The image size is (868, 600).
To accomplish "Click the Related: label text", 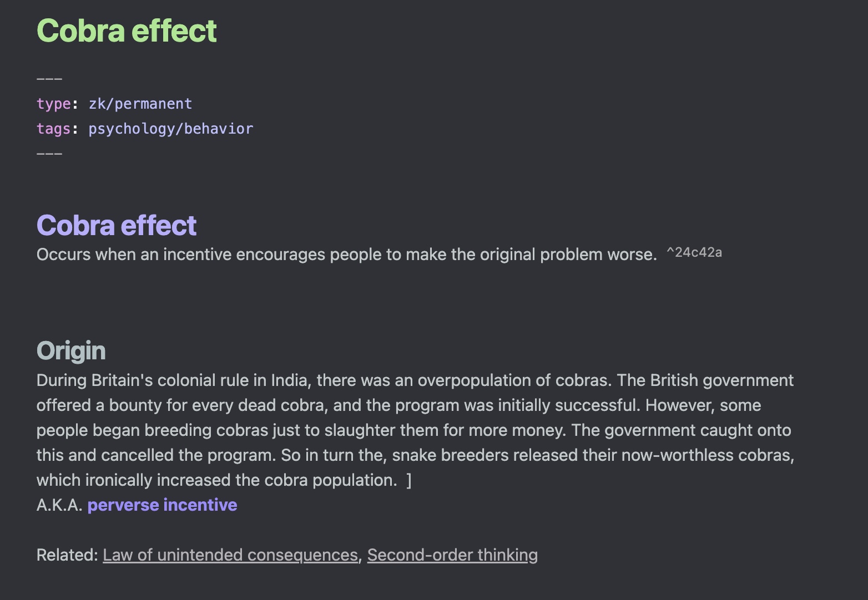I will [67, 555].
